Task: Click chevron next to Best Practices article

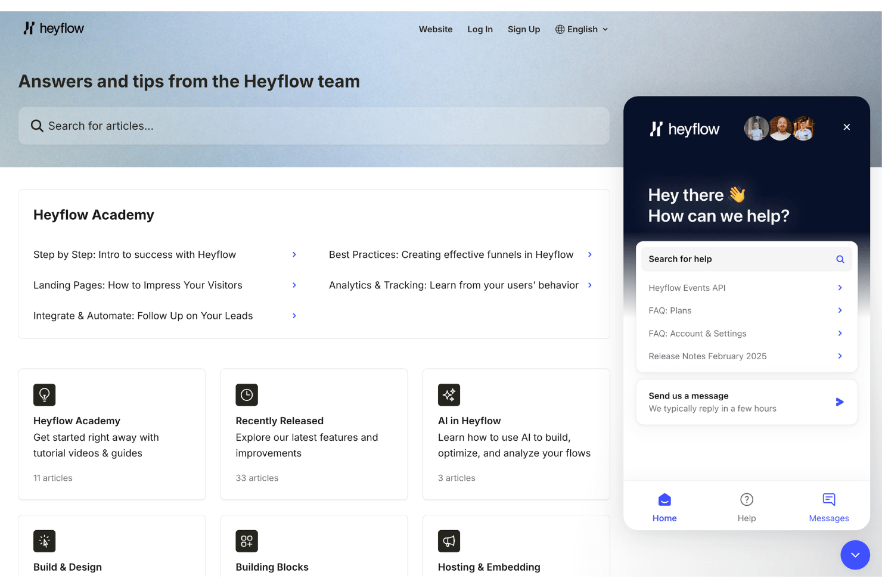Action: pos(590,254)
